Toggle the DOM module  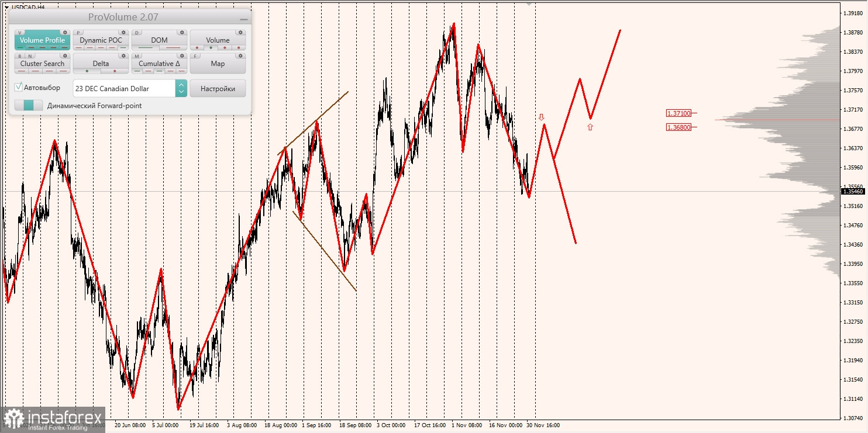(x=159, y=40)
